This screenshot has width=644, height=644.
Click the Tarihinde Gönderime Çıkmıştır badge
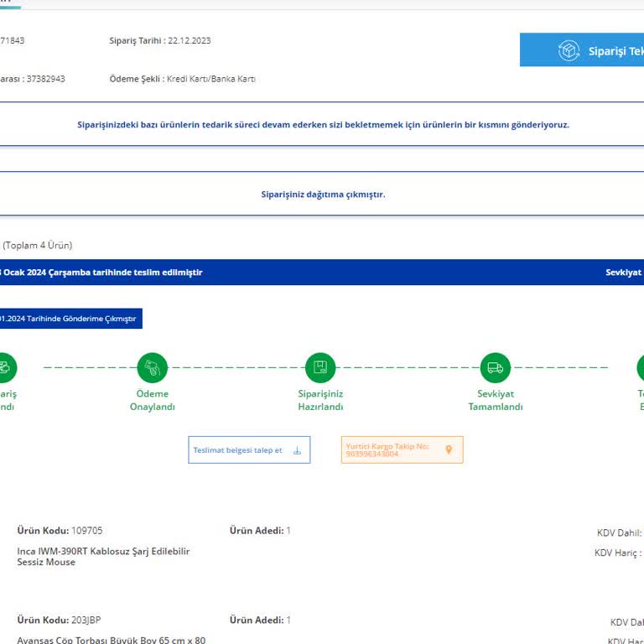point(71,319)
